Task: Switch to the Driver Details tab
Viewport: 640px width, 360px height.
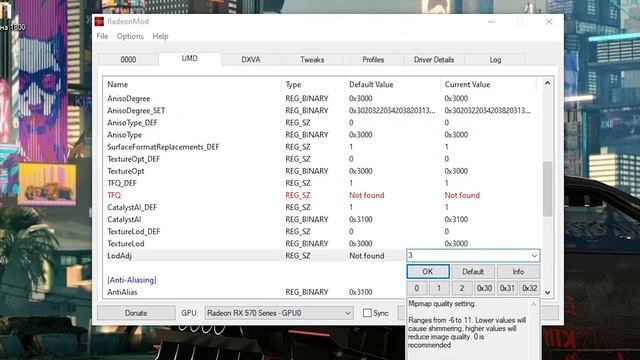Action: [x=434, y=60]
